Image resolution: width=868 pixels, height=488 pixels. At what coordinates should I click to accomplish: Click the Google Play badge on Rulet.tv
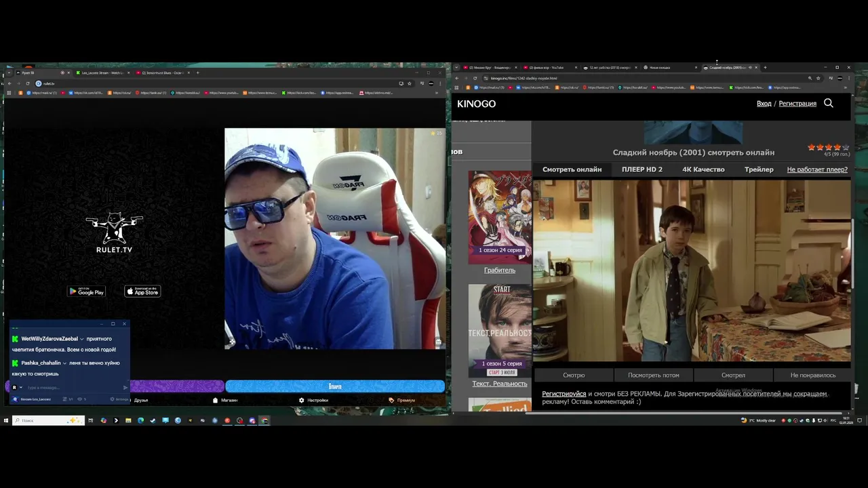[x=86, y=291]
